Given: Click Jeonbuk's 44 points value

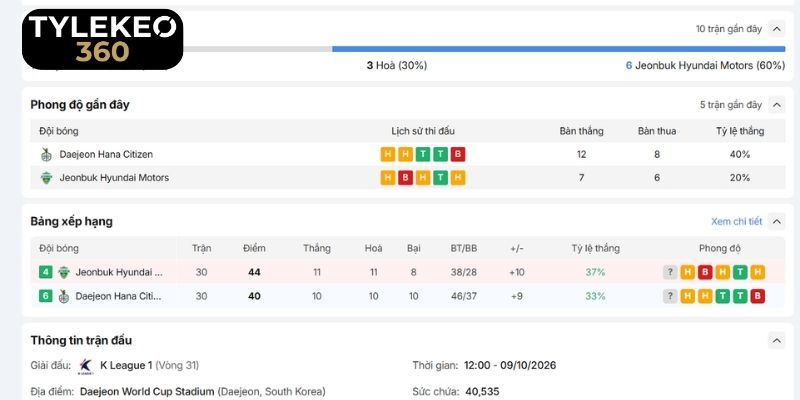Looking at the screenshot, I should [x=254, y=272].
